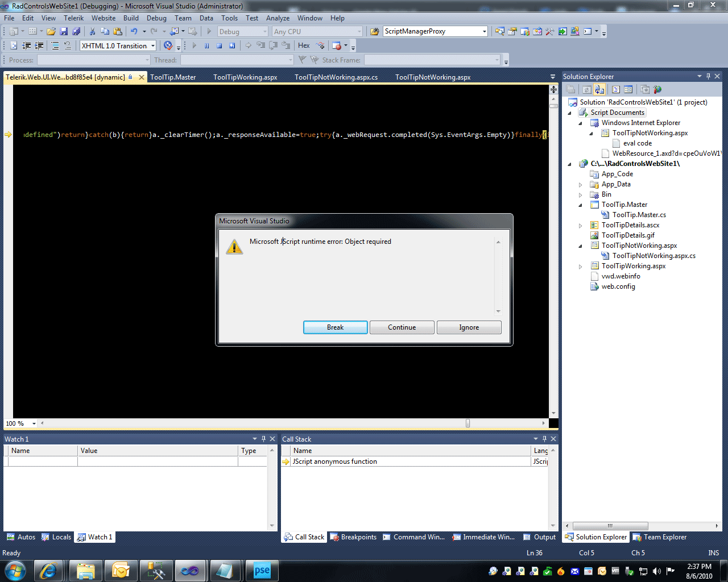This screenshot has width=728, height=582.
Task: Switch to the Locals panel tab
Action: click(56, 537)
